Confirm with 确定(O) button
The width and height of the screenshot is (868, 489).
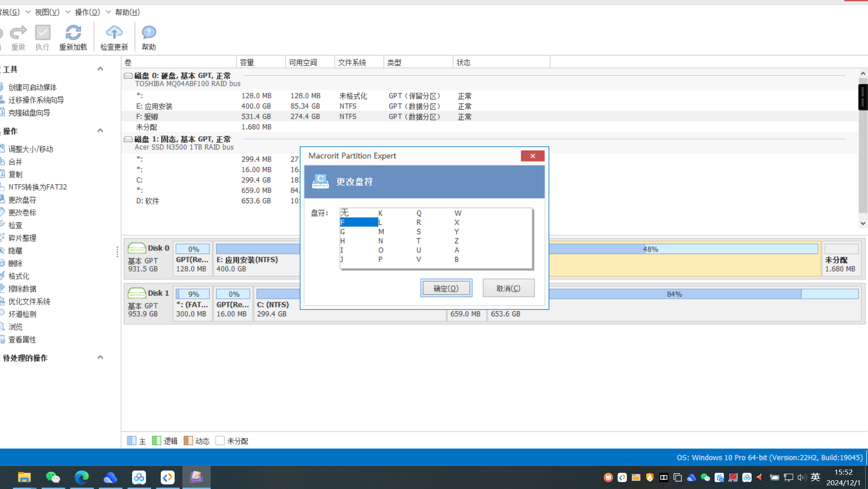pos(446,288)
